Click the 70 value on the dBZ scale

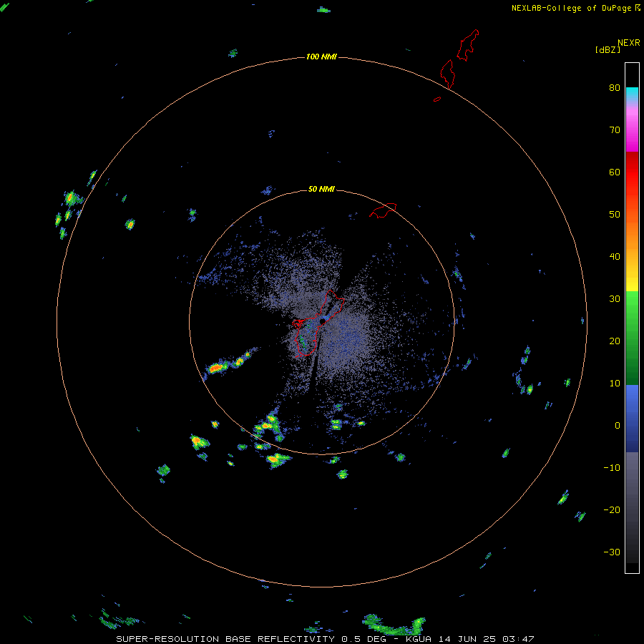[615, 130]
